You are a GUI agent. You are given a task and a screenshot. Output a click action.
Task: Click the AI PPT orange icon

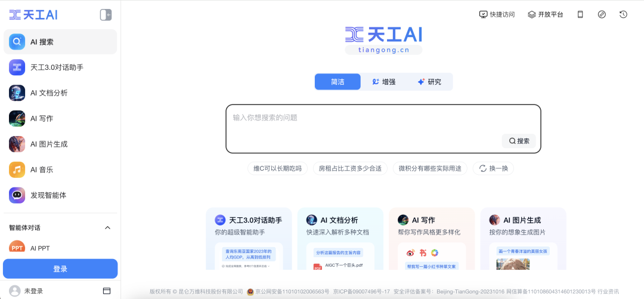click(x=17, y=247)
